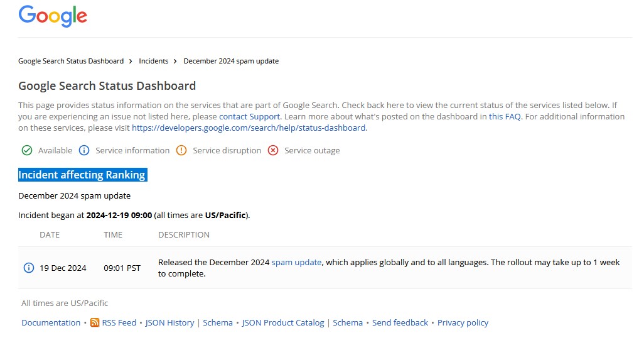
Task: Click the highlighted Incident affecting Ranking heading
Action: click(83, 175)
